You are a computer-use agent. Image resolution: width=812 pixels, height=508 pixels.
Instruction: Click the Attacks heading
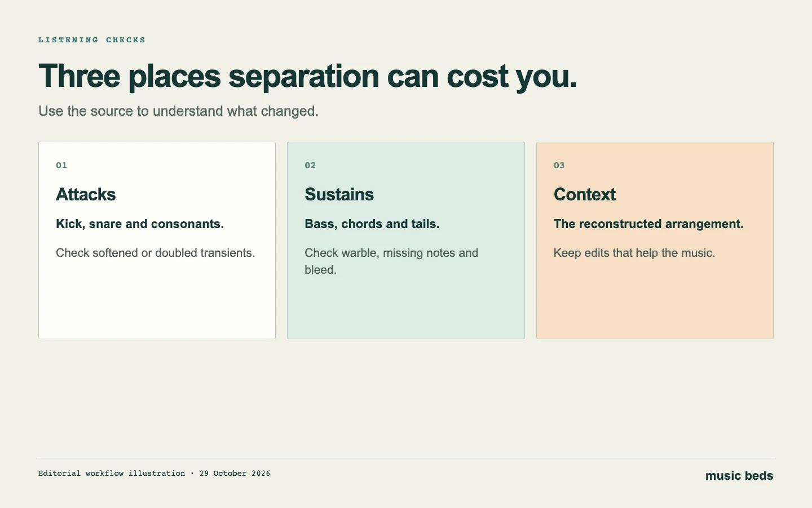(86, 195)
